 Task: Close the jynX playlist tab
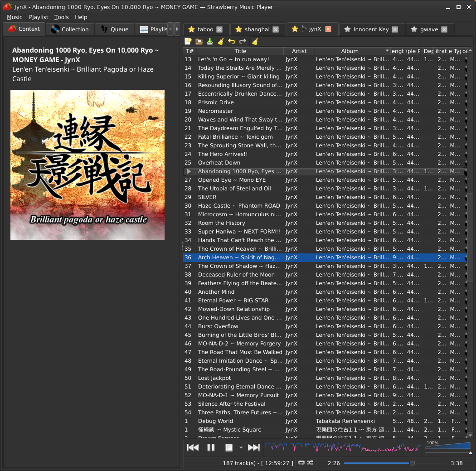coord(328,29)
